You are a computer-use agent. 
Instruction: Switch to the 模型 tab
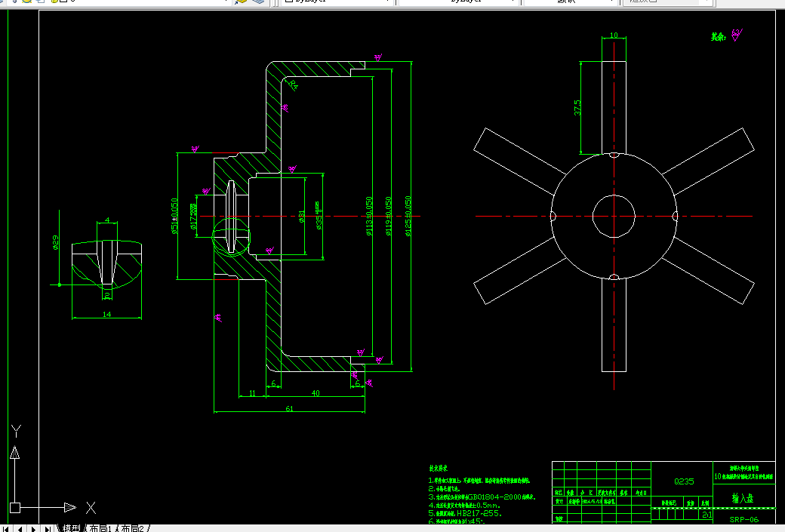[x=71, y=528]
